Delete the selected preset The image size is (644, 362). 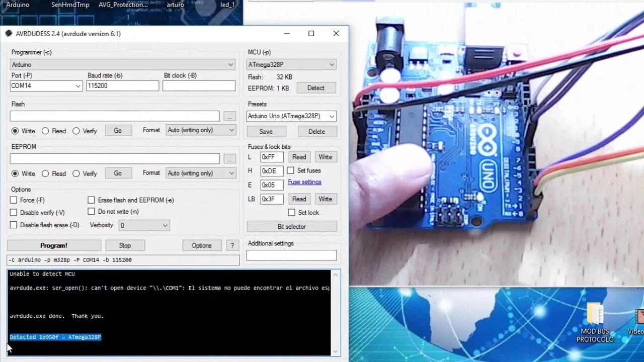coord(316,132)
